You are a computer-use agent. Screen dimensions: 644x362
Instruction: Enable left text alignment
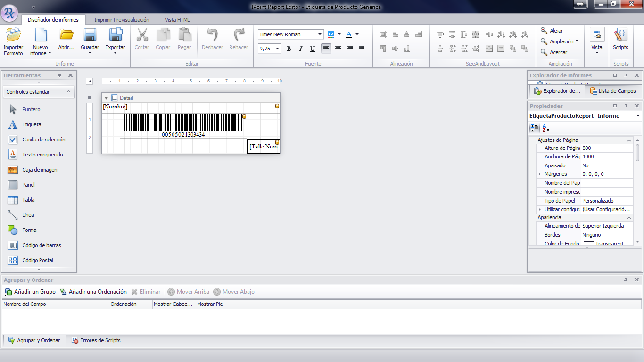(326, 49)
